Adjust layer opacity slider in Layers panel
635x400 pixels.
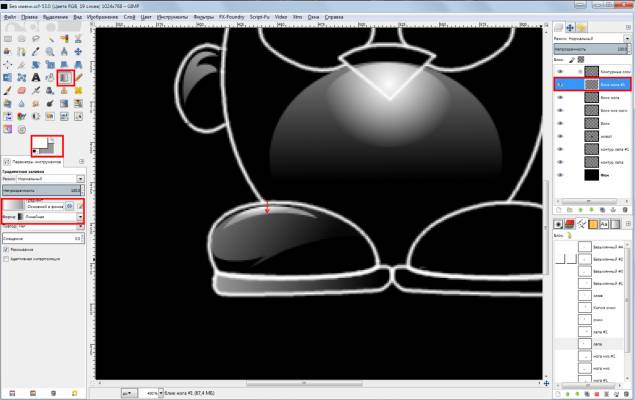click(592, 49)
